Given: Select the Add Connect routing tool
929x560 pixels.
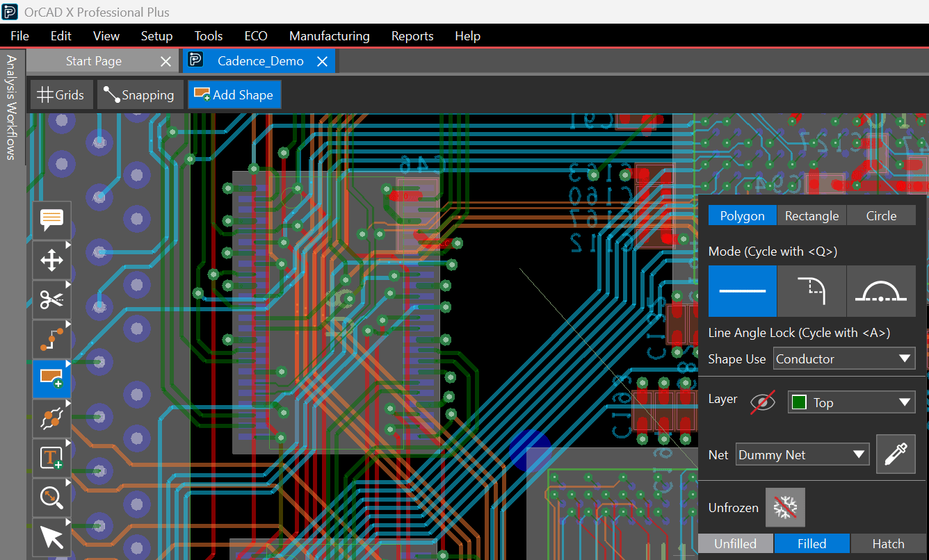Looking at the screenshot, I should pyautogui.click(x=52, y=340).
